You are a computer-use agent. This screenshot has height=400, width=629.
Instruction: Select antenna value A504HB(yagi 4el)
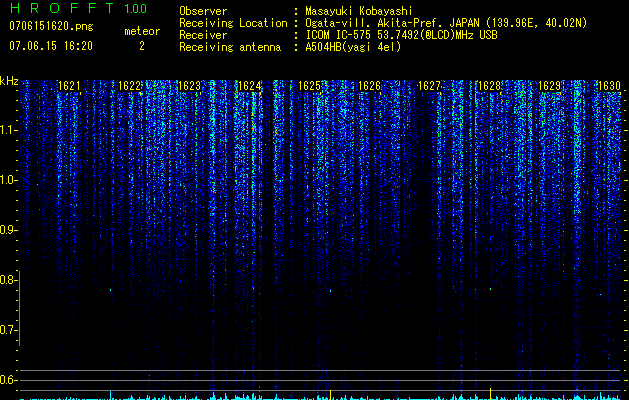tap(353, 47)
